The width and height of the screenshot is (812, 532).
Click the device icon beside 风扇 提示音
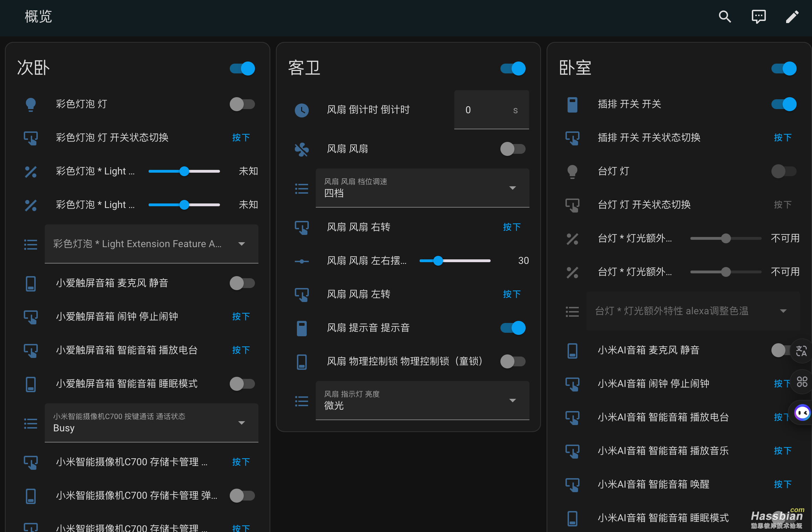coord(301,328)
